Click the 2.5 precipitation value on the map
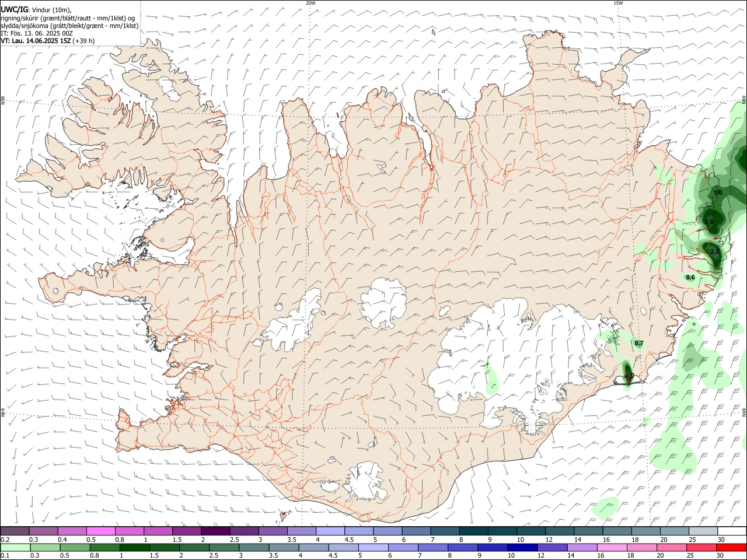The height and width of the screenshot is (560, 747). click(x=715, y=251)
